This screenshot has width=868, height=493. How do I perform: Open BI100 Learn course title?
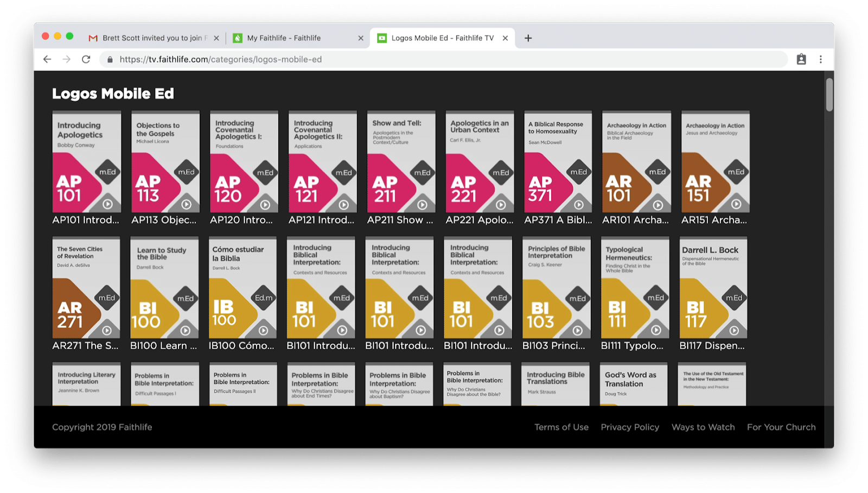(x=163, y=346)
